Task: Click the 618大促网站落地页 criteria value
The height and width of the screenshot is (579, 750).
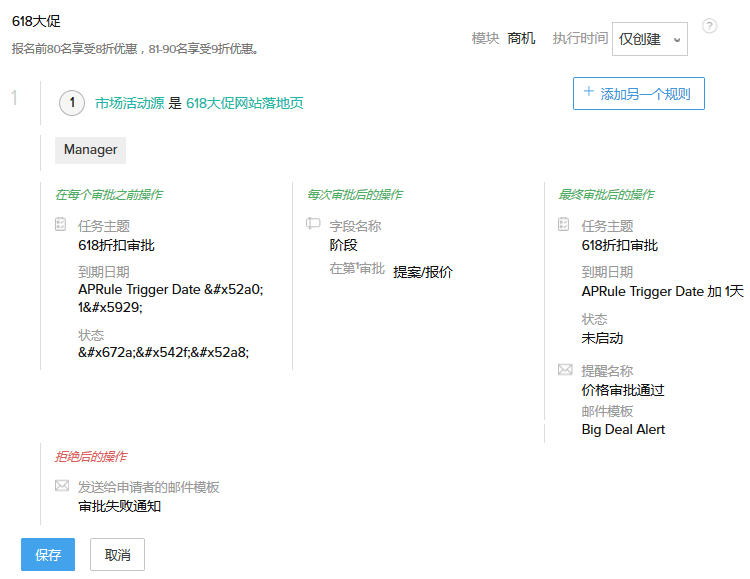Action: [244, 103]
